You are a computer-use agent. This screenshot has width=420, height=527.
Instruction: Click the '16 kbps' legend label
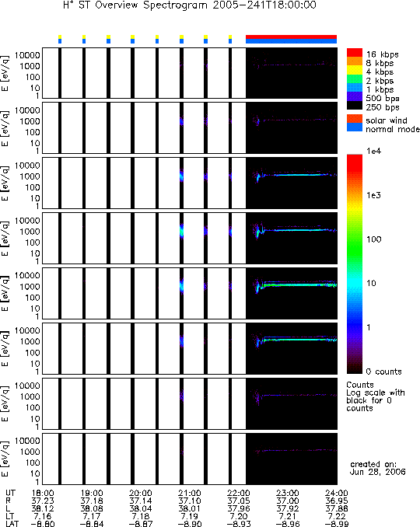click(383, 54)
